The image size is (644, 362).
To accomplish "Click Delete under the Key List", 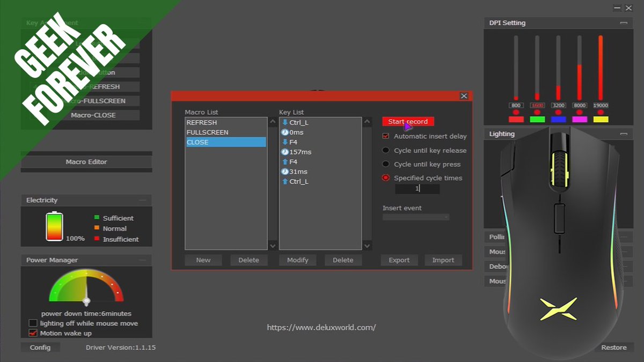I will point(343,260).
